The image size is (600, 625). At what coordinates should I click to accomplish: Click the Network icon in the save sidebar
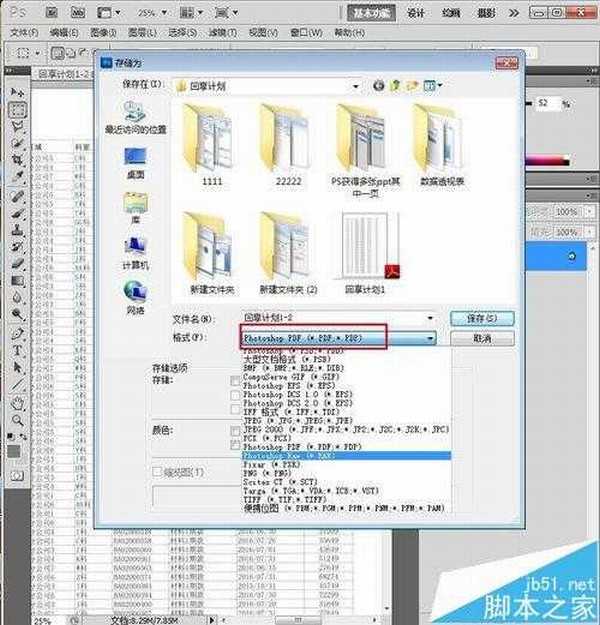tap(135, 295)
